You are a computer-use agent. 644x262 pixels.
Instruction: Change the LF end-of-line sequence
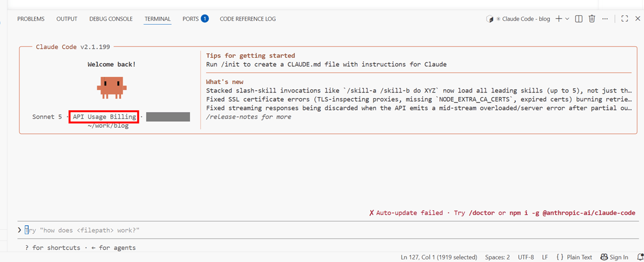(545, 257)
